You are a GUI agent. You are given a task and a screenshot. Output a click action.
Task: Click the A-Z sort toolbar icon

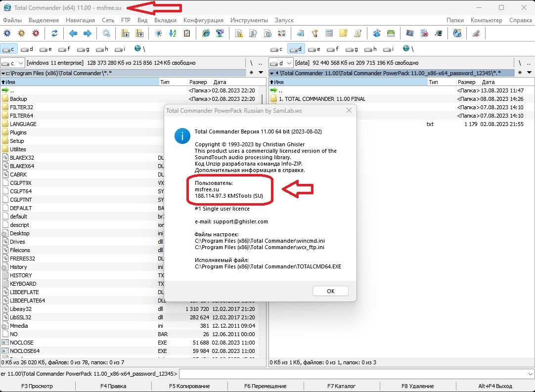(173, 34)
